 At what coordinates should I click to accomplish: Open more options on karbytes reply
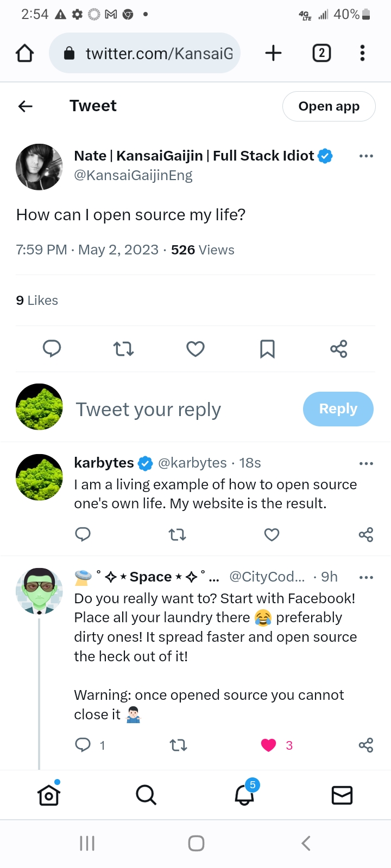click(x=366, y=463)
